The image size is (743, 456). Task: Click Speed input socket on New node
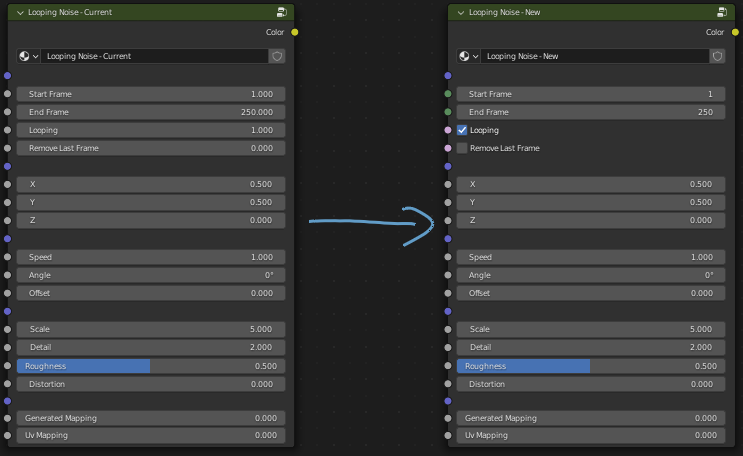click(x=448, y=257)
